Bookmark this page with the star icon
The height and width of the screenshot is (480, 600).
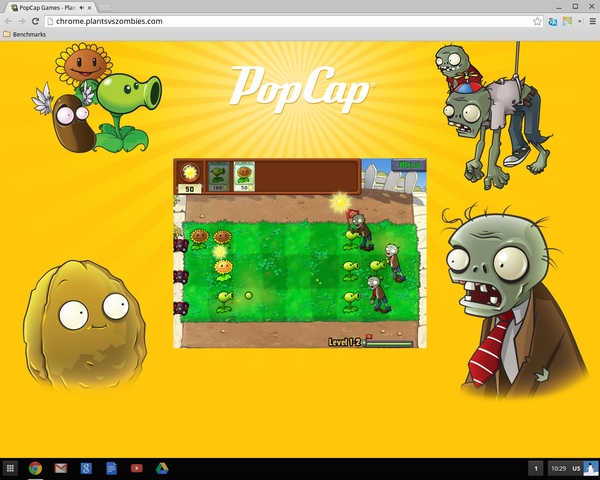537,21
